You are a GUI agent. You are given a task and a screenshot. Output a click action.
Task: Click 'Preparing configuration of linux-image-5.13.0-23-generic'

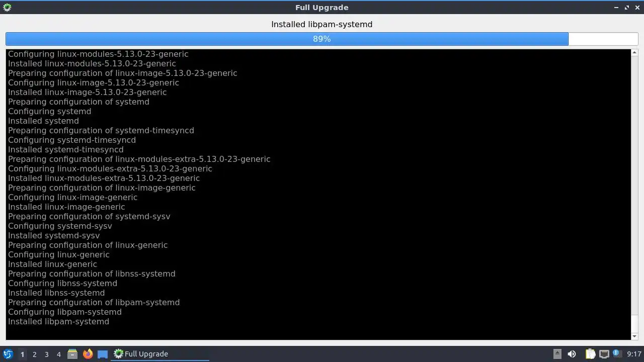coord(123,73)
